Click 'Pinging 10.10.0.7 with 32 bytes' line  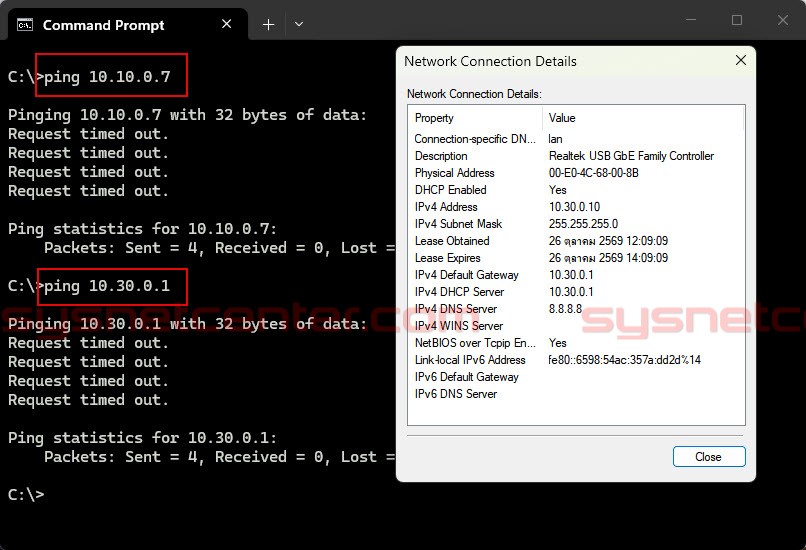click(x=188, y=115)
